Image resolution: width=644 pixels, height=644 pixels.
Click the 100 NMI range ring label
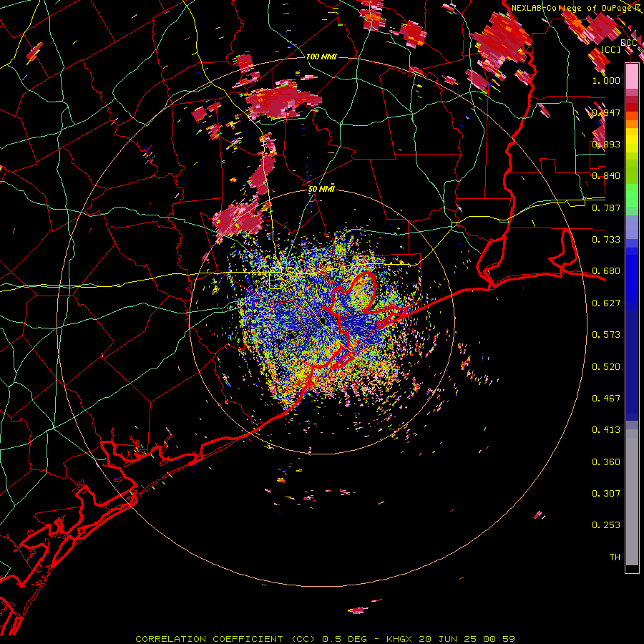pyautogui.click(x=321, y=57)
